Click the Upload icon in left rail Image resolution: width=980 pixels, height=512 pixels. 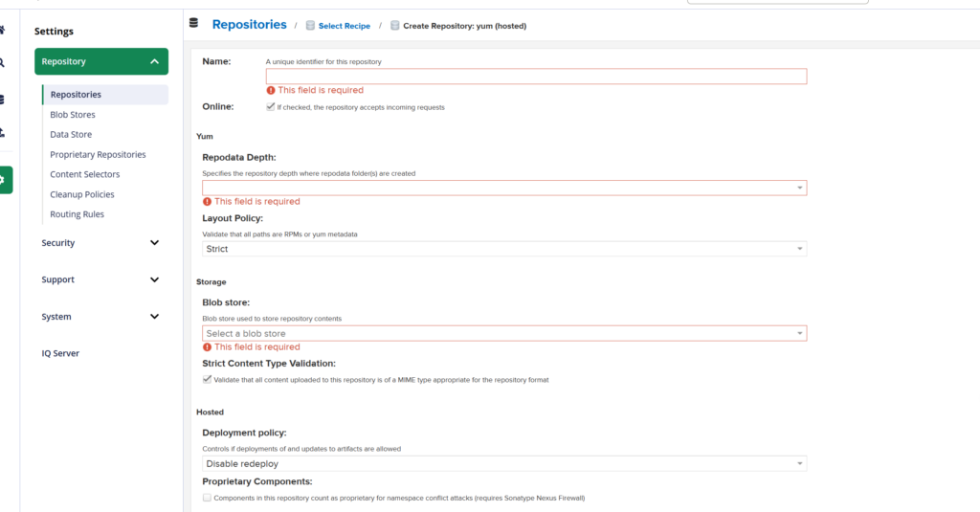[3, 132]
